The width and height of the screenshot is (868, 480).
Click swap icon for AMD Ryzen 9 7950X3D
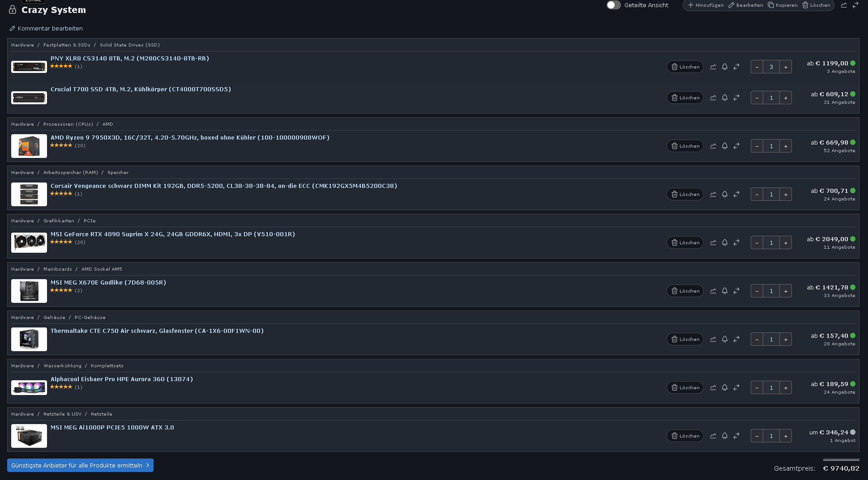tap(736, 146)
